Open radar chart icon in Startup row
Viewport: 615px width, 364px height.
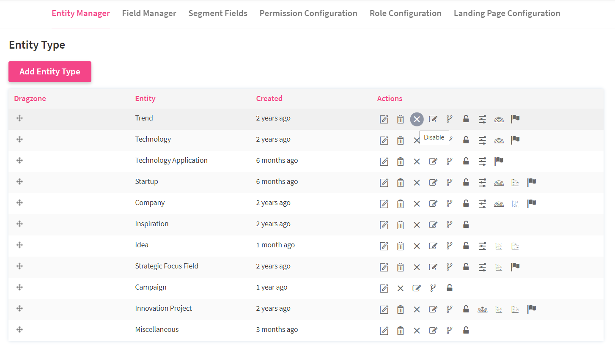pos(499,183)
